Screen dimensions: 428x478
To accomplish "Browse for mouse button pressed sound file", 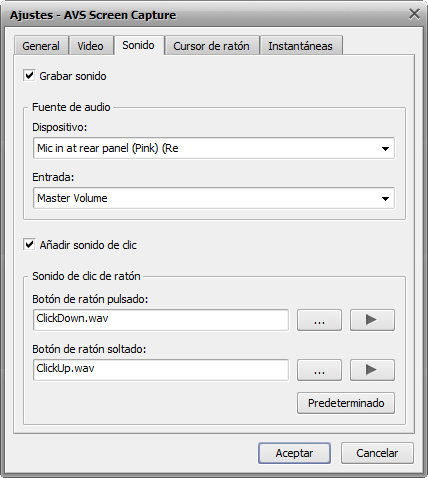I will click(319, 320).
